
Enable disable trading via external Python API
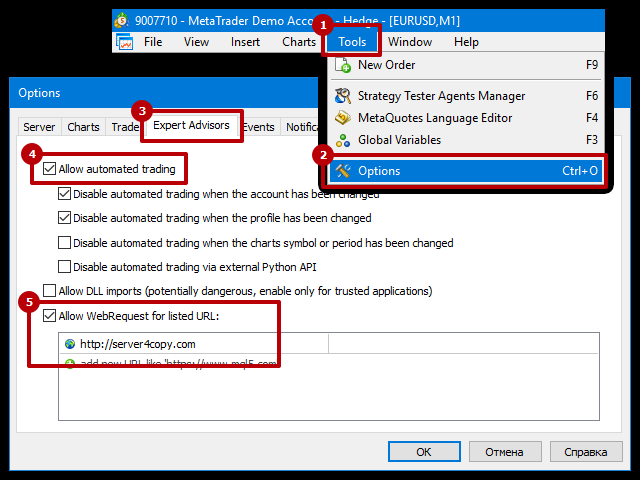64,267
